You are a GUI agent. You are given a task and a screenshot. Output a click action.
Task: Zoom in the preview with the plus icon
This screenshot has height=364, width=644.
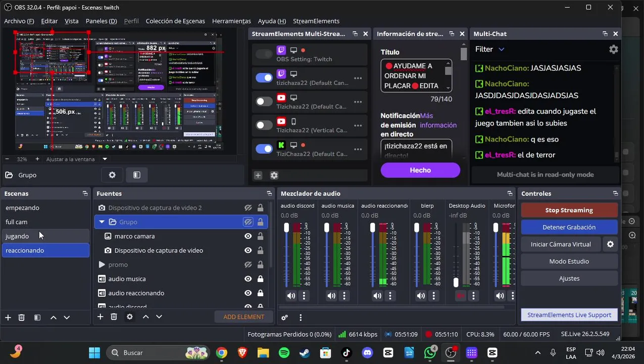[x=37, y=159]
